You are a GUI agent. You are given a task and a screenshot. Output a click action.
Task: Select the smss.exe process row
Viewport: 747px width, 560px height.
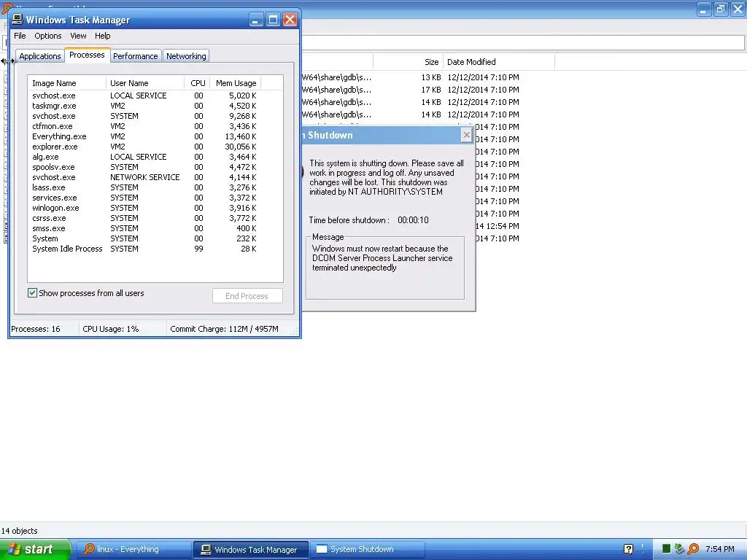point(144,228)
